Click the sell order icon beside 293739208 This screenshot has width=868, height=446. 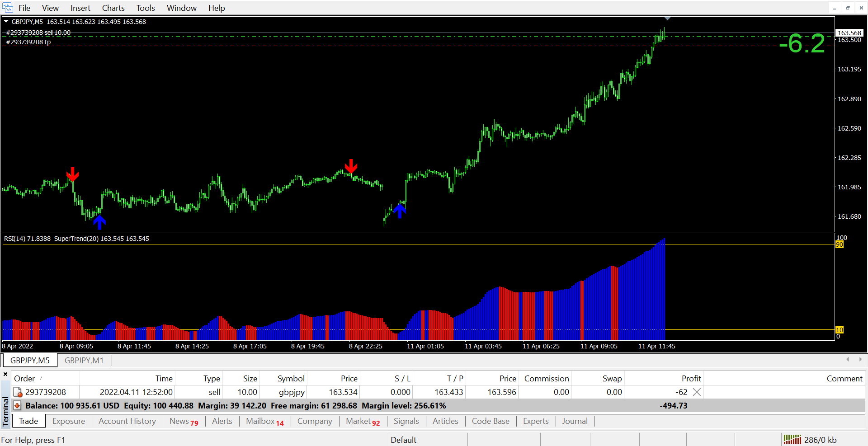18,392
